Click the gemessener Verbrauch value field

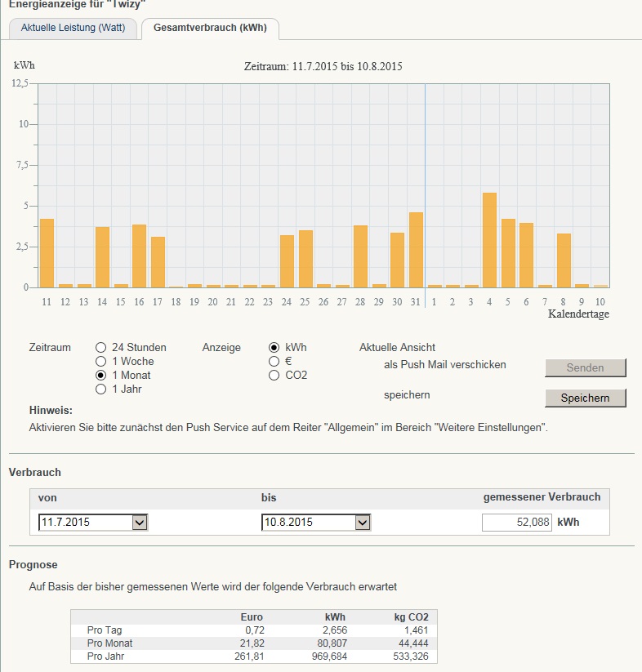tap(517, 523)
